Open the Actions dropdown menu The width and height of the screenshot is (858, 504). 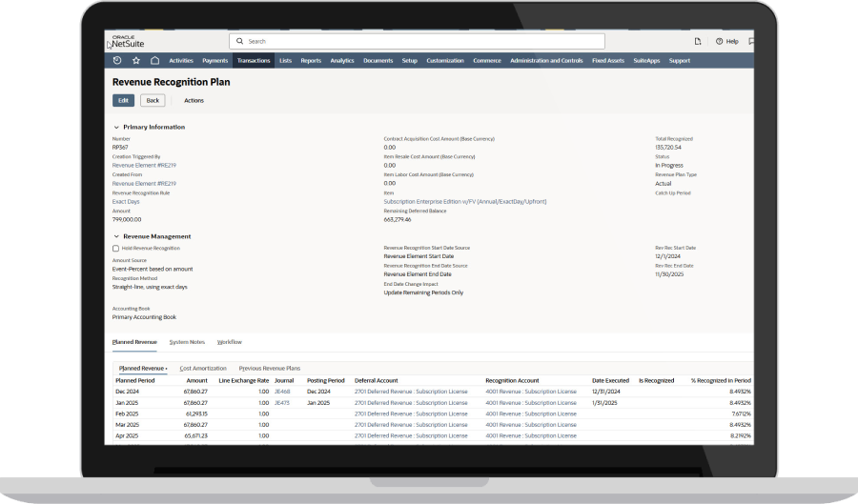tap(194, 100)
